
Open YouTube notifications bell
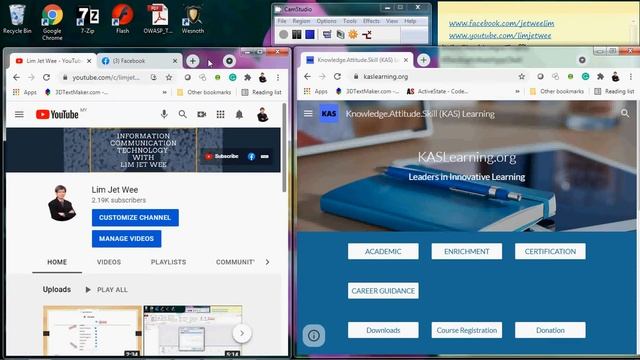[x=239, y=114]
